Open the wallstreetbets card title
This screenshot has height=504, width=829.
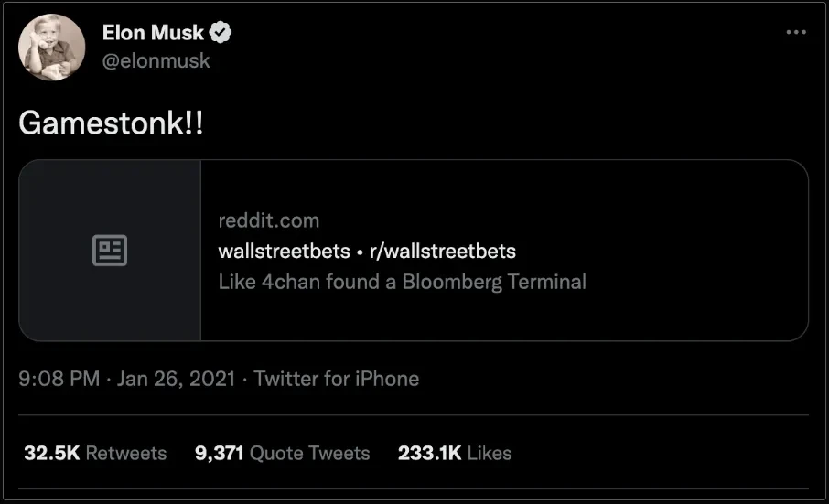tap(284, 251)
